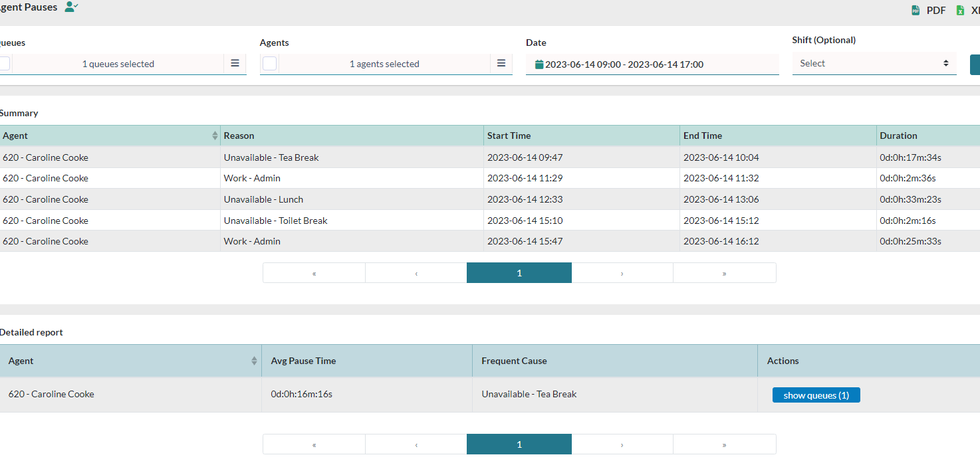Open queues list menu icon
This screenshot has height=471, width=980.
235,64
